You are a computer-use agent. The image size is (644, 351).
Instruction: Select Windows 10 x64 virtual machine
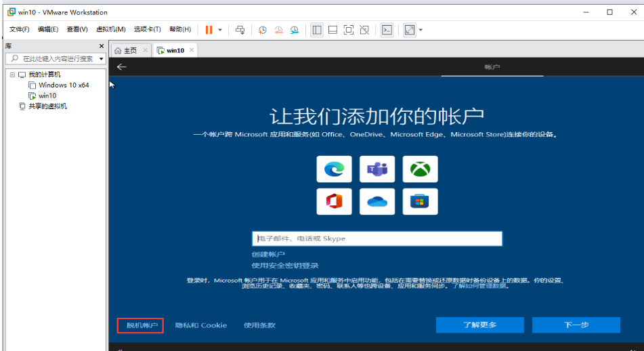(x=64, y=85)
